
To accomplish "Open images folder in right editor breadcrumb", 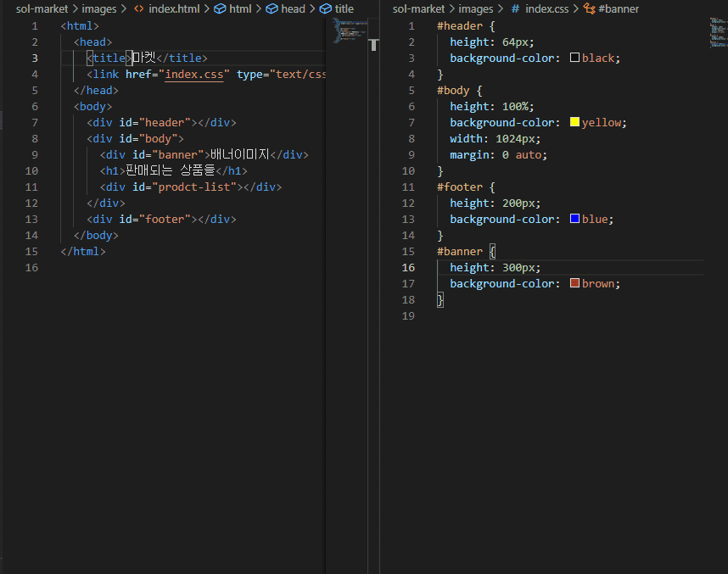I will pos(475,8).
